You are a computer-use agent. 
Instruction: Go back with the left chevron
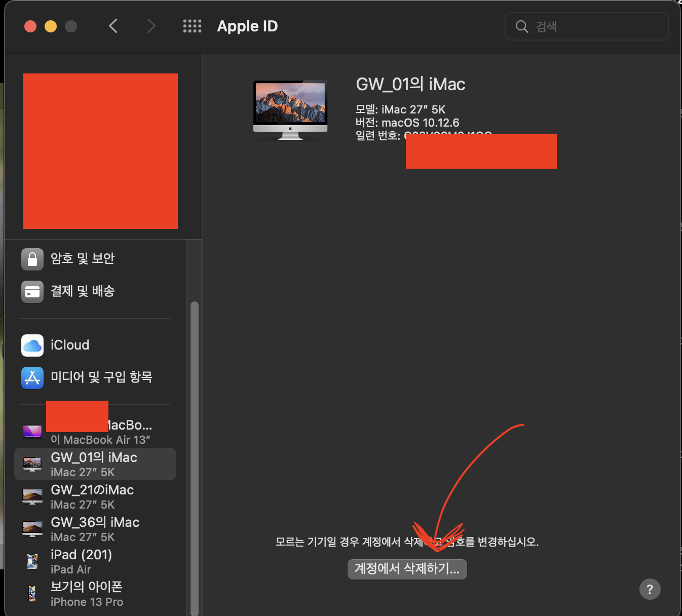click(x=113, y=26)
